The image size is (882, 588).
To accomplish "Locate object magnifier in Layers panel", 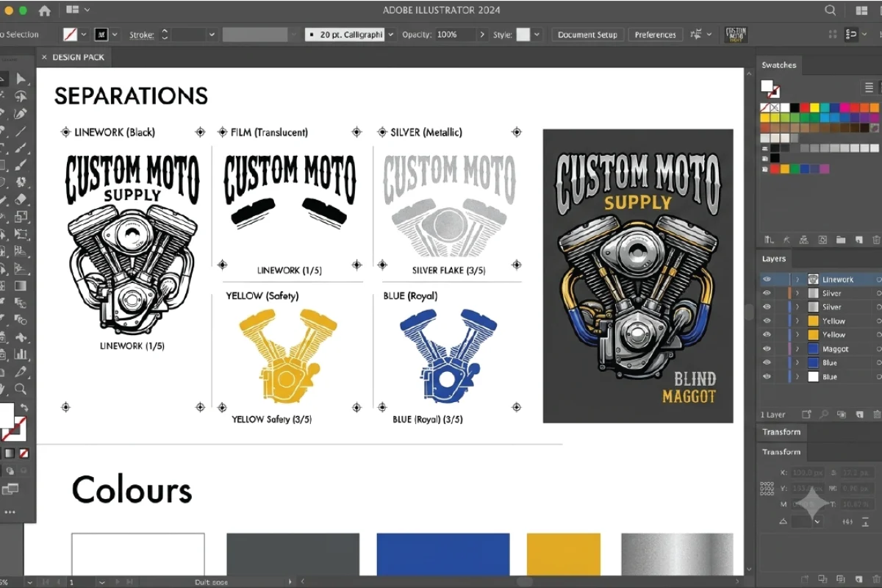I will (x=825, y=415).
